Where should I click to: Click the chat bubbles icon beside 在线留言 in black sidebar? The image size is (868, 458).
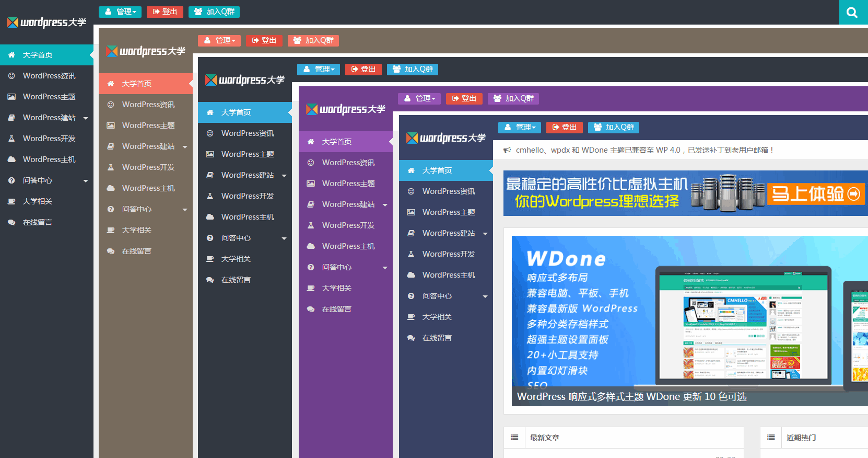tap(210, 280)
